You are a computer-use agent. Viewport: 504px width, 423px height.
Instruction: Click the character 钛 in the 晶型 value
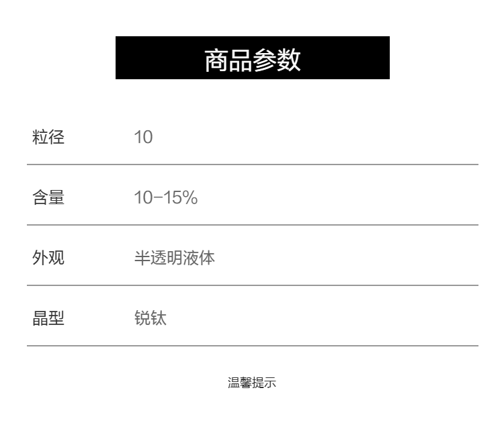[159, 318]
